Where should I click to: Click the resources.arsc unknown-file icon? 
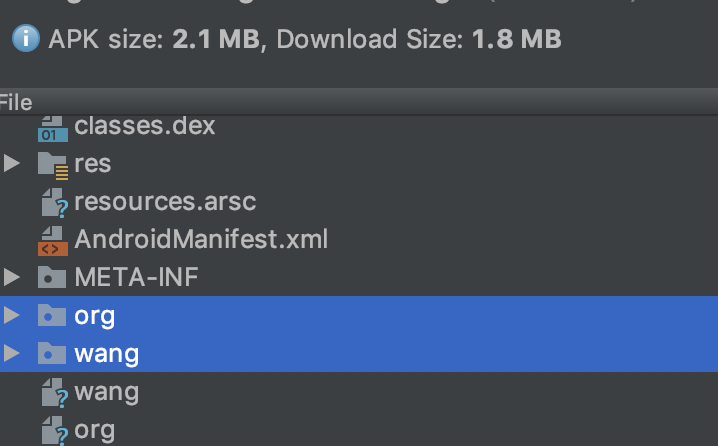[x=54, y=203]
